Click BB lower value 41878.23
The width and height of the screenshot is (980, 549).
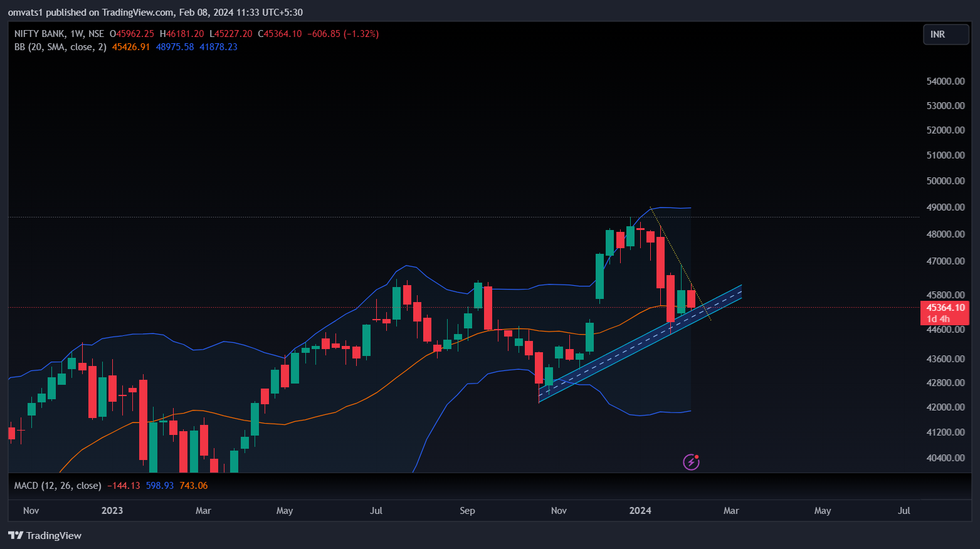(218, 47)
